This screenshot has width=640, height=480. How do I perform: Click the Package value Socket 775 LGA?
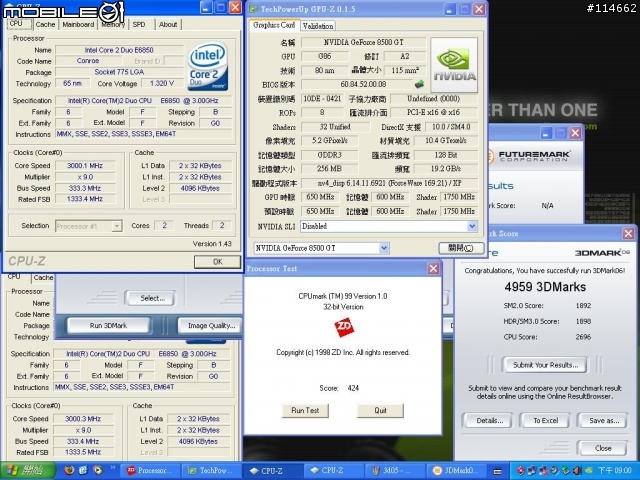pos(119,72)
